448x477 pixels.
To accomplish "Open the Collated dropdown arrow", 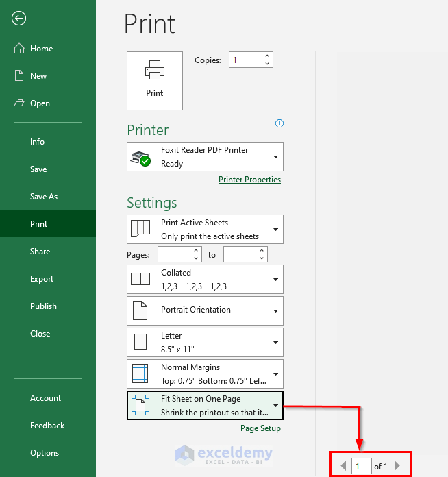I will tap(275, 279).
